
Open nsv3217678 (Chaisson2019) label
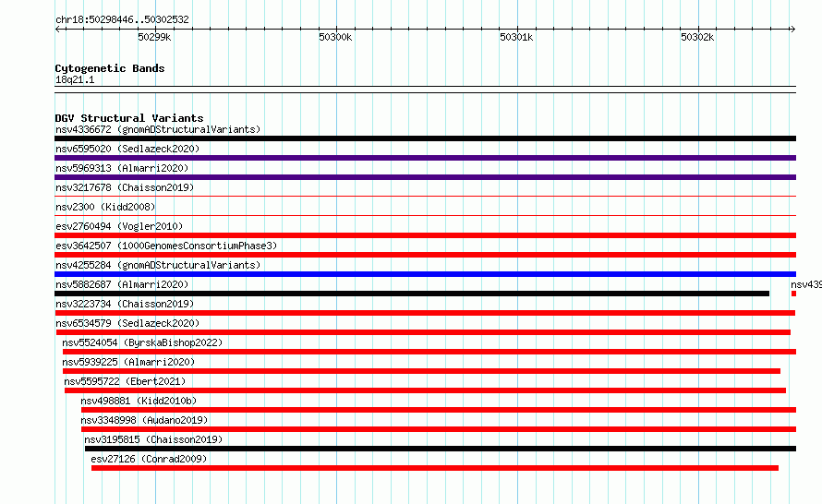(125, 187)
